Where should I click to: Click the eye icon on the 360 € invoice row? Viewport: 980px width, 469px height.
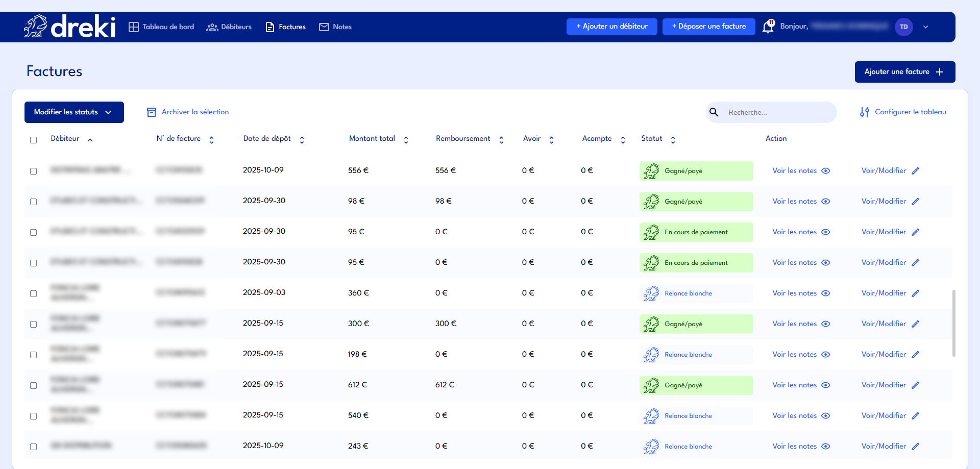coord(826,293)
